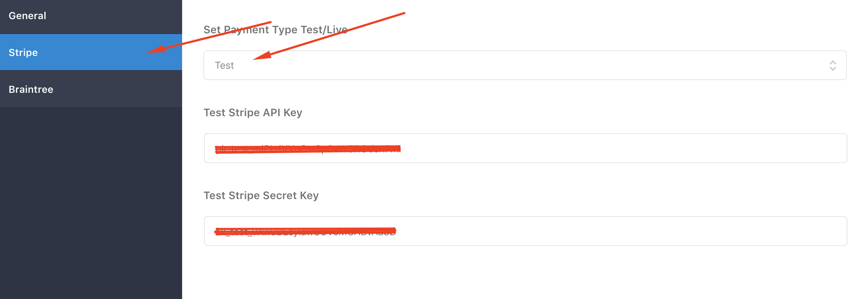The image size is (868, 299).
Task: Click the "Test Stripe API Key" label
Action: click(x=253, y=113)
